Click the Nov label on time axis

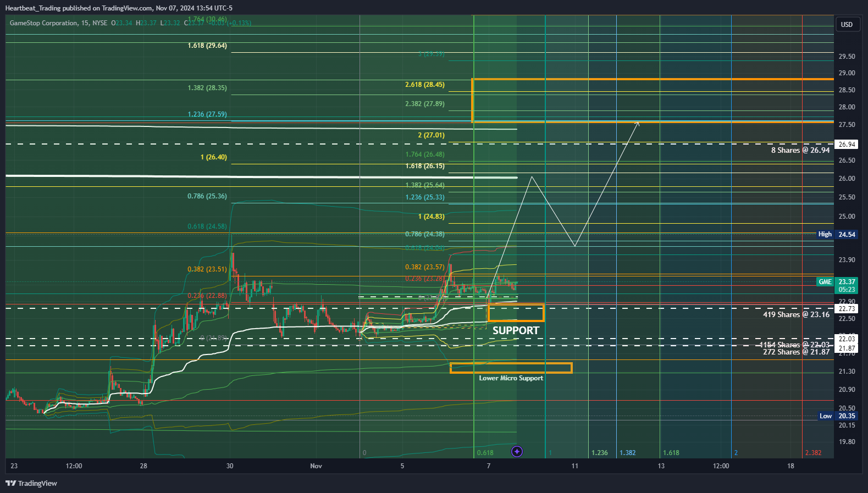pyautogui.click(x=316, y=466)
